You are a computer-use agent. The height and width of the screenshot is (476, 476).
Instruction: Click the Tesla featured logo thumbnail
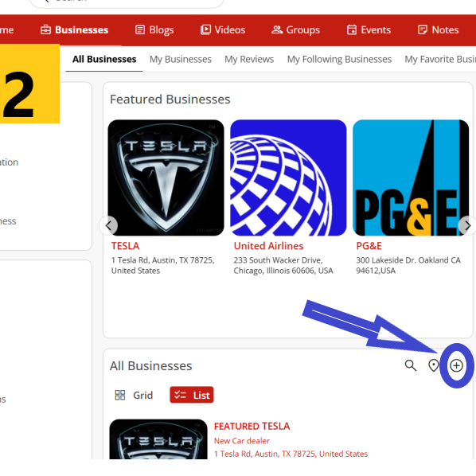pos(166,178)
